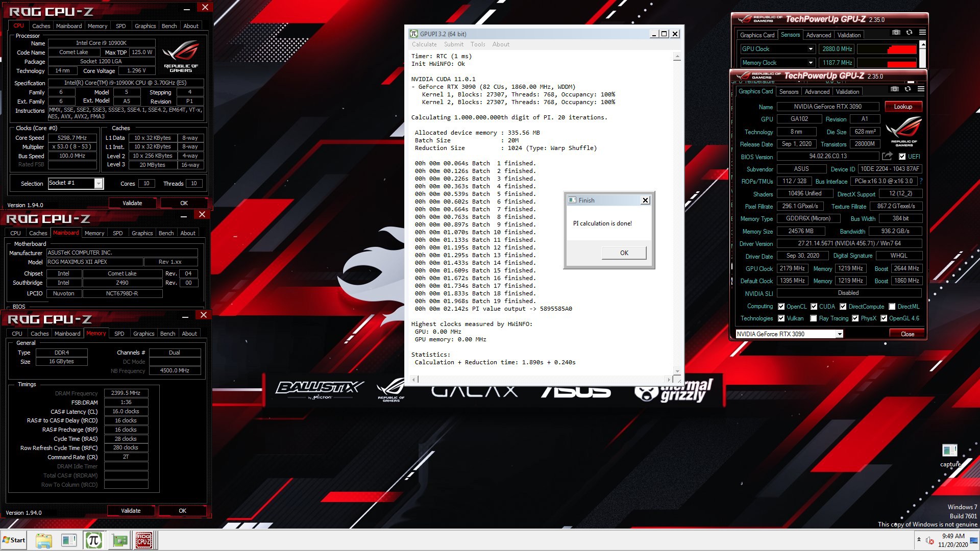
Task: Click the screenshot camera icon in front GPU-Z
Action: pyautogui.click(x=894, y=89)
